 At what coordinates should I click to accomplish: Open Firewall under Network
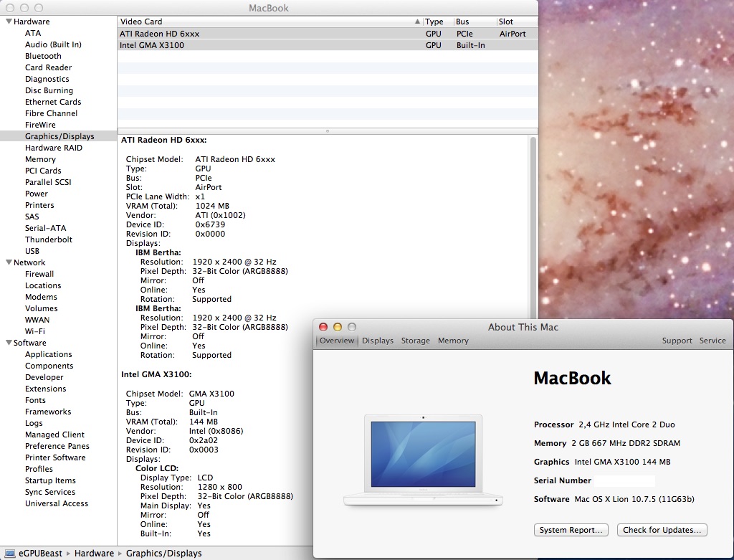click(39, 274)
